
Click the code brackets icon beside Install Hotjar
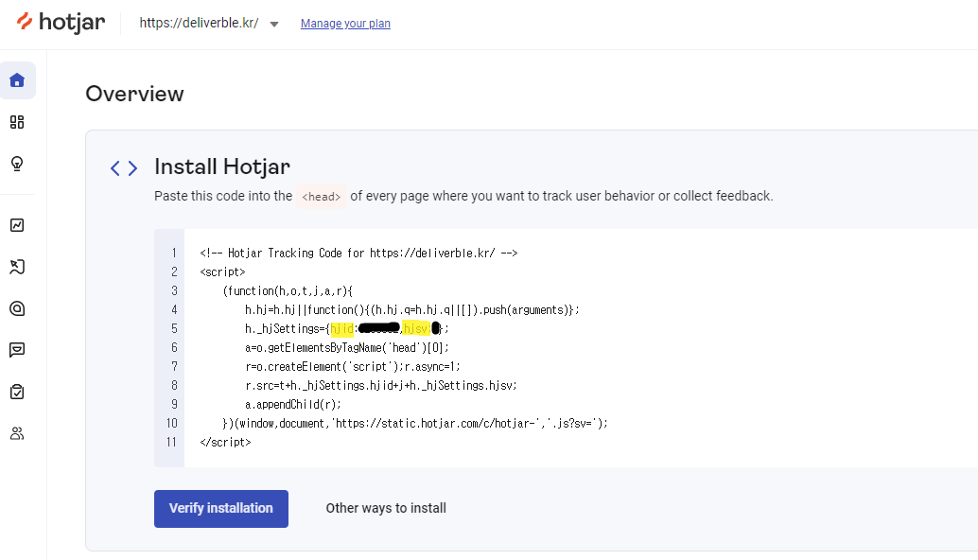(124, 168)
